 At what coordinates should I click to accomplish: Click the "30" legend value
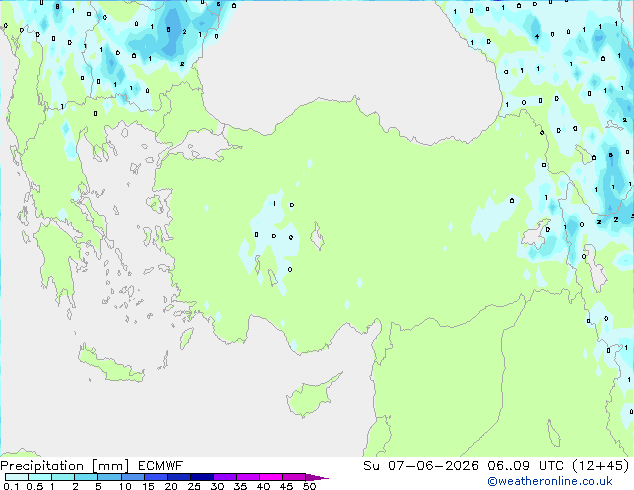click(217, 486)
